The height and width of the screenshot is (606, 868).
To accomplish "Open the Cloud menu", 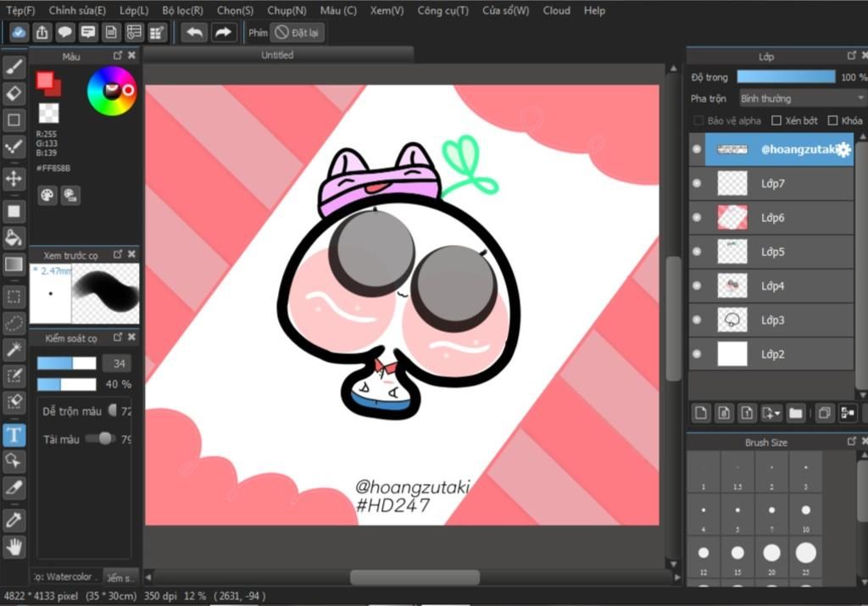I will pos(556,10).
